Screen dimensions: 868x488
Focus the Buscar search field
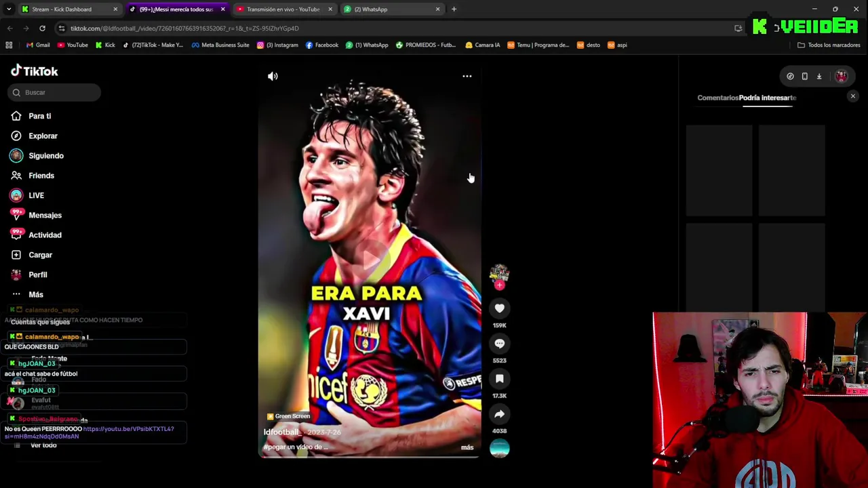[x=56, y=92]
